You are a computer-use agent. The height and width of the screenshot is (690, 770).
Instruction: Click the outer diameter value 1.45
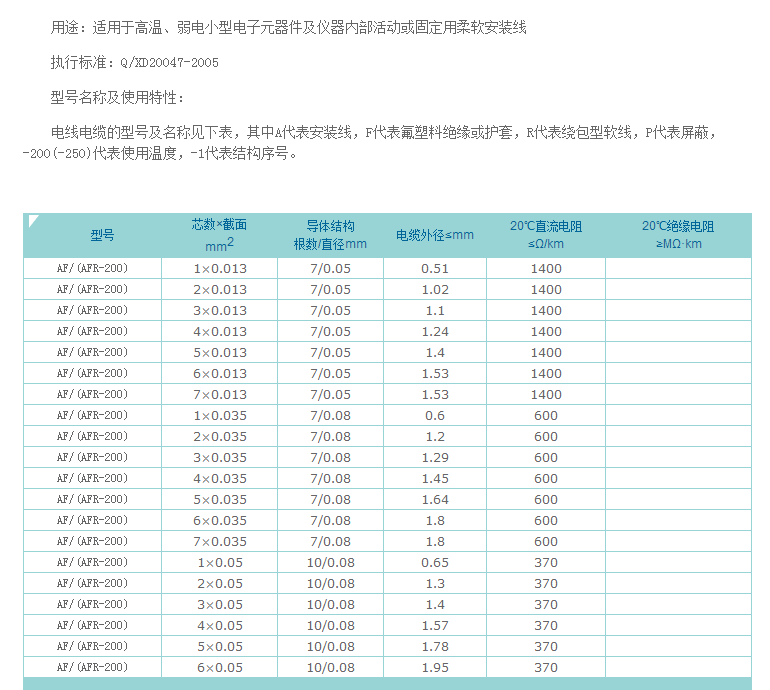point(435,479)
